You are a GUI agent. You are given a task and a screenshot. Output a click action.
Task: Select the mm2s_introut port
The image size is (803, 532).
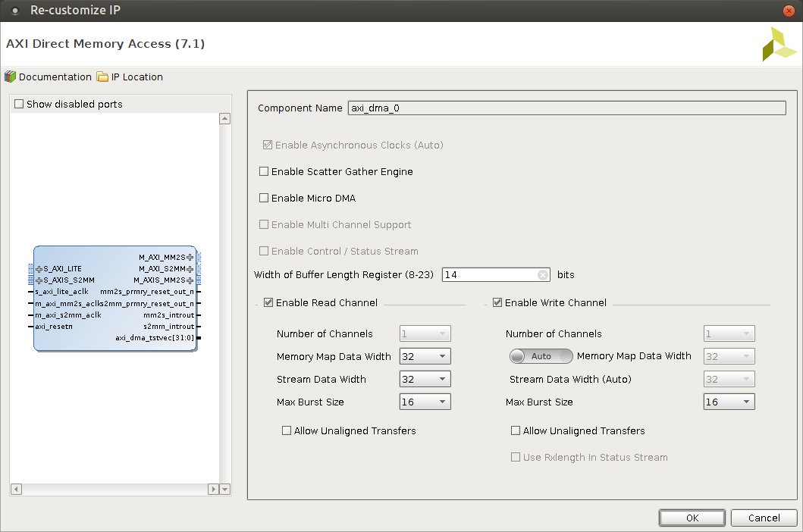tap(168, 315)
